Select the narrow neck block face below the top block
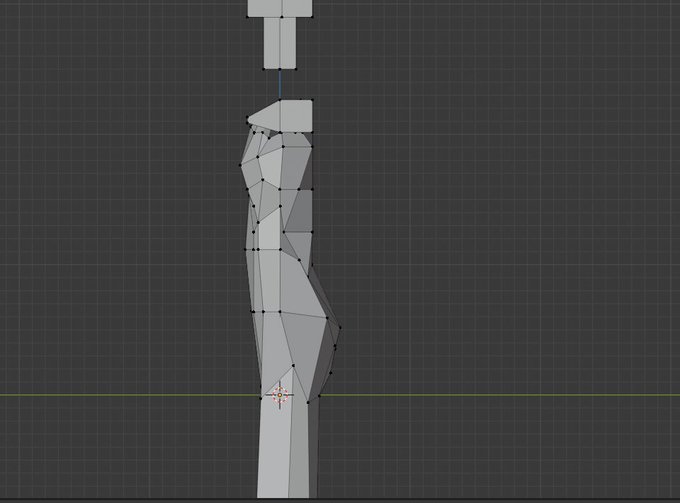The height and width of the screenshot is (503, 680). (280, 43)
